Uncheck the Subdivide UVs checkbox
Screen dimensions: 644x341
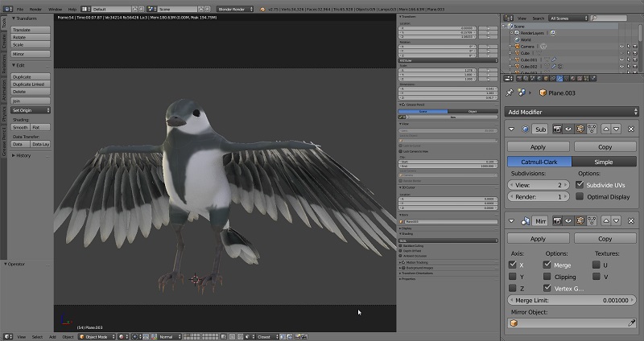pyautogui.click(x=580, y=185)
